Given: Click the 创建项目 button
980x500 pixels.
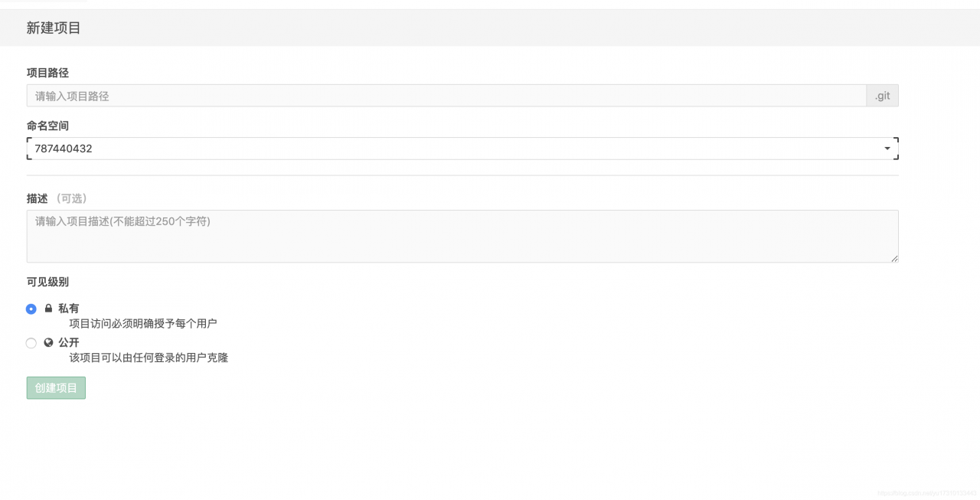Looking at the screenshot, I should click(56, 388).
